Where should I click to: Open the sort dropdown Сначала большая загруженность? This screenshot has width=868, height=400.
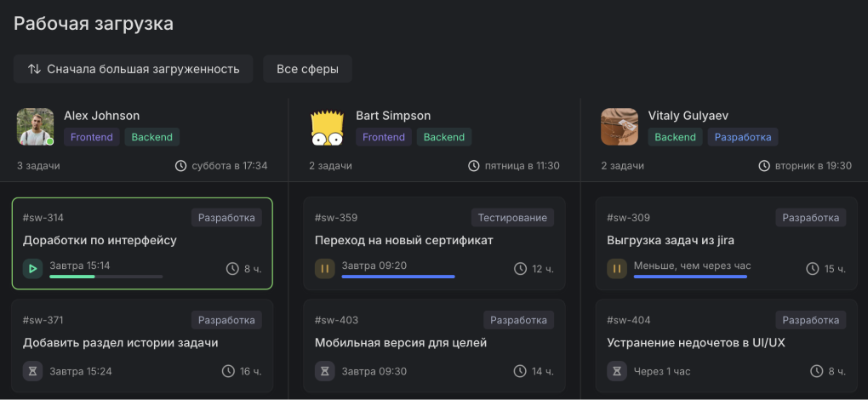(133, 69)
